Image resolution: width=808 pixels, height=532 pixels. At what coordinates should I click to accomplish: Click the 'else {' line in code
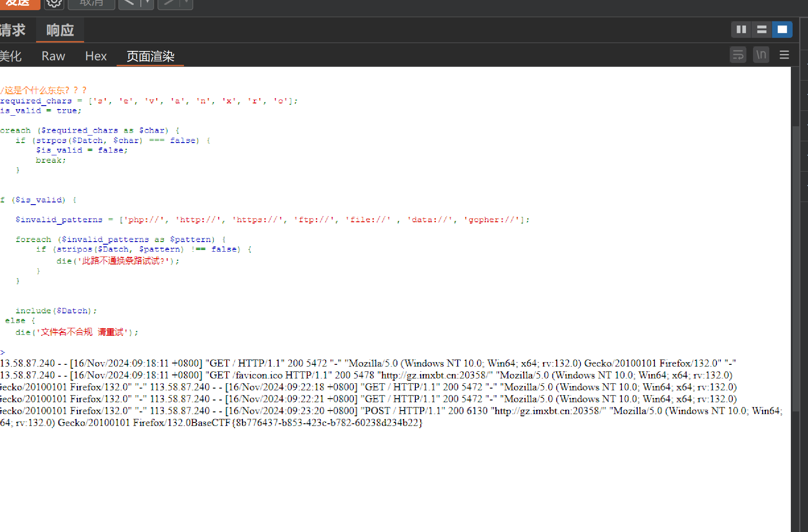click(x=20, y=320)
